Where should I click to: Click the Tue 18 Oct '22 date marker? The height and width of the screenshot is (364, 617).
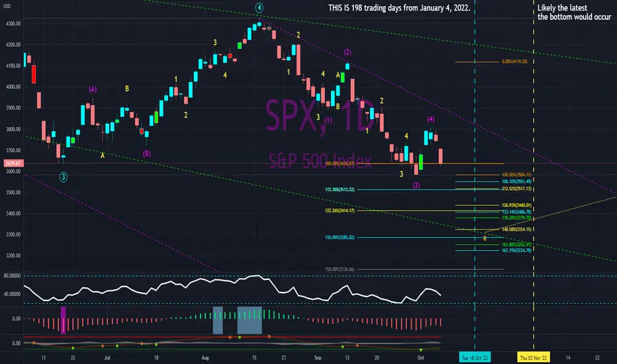click(x=475, y=357)
